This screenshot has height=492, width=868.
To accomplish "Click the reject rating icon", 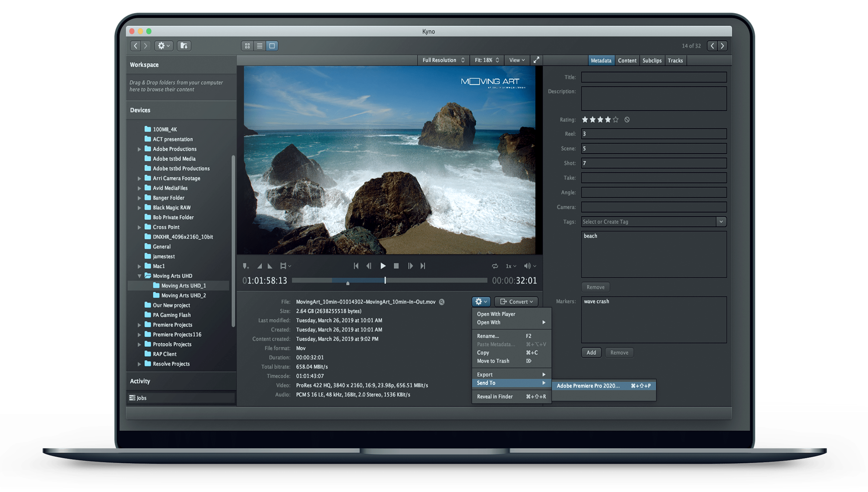I will (627, 119).
